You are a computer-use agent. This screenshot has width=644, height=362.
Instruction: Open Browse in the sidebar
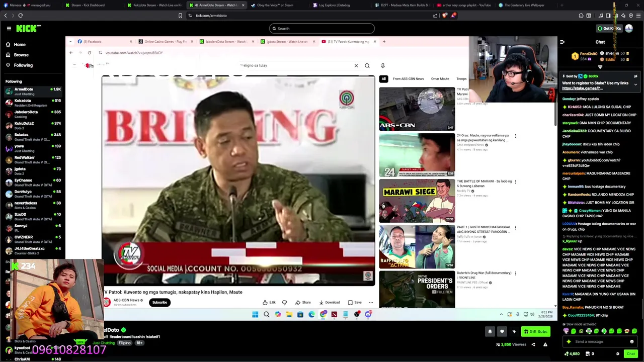[21, 55]
